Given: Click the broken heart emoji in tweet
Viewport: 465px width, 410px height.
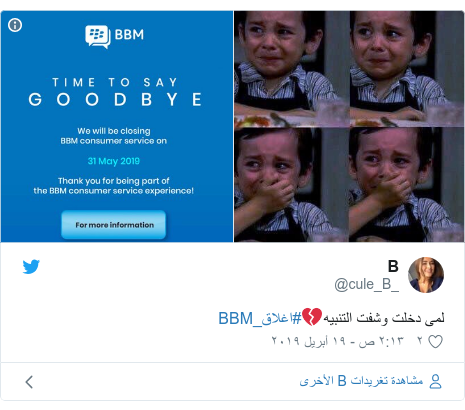Looking at the screenshot, I should (312, 317).
